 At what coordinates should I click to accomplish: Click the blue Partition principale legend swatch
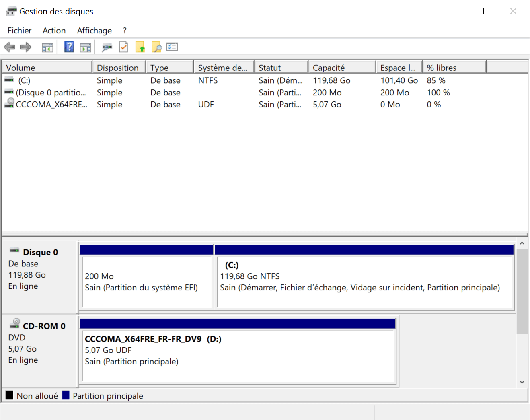click(66, 395)
